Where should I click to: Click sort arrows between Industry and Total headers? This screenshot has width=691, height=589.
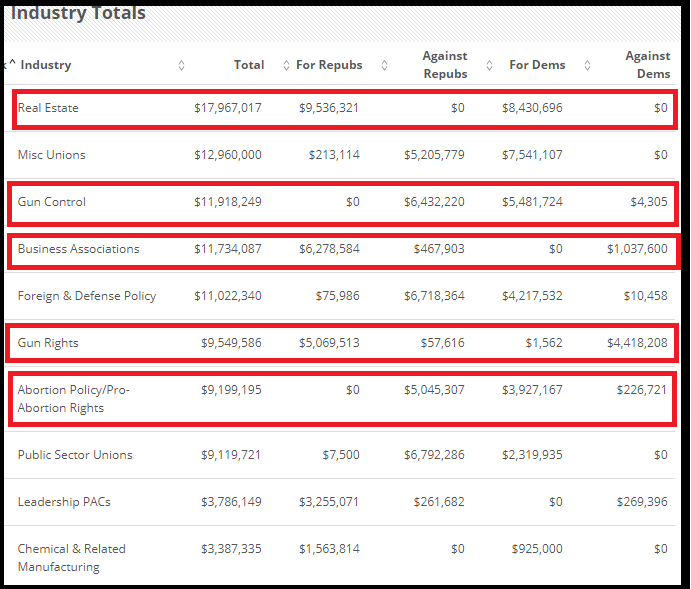pyautogui.click(x=181, y=65)
